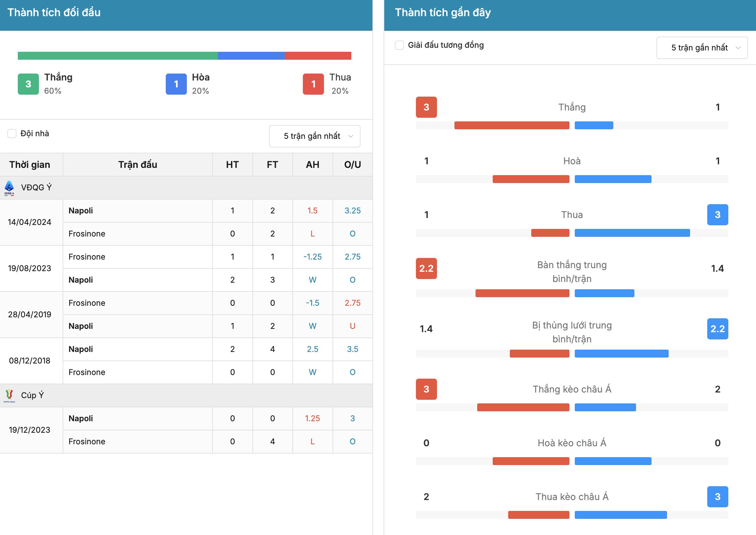This screenshot has height=535, width=756.
Task: Click the red 2.2 goals average badge
Action: [426, 268]
